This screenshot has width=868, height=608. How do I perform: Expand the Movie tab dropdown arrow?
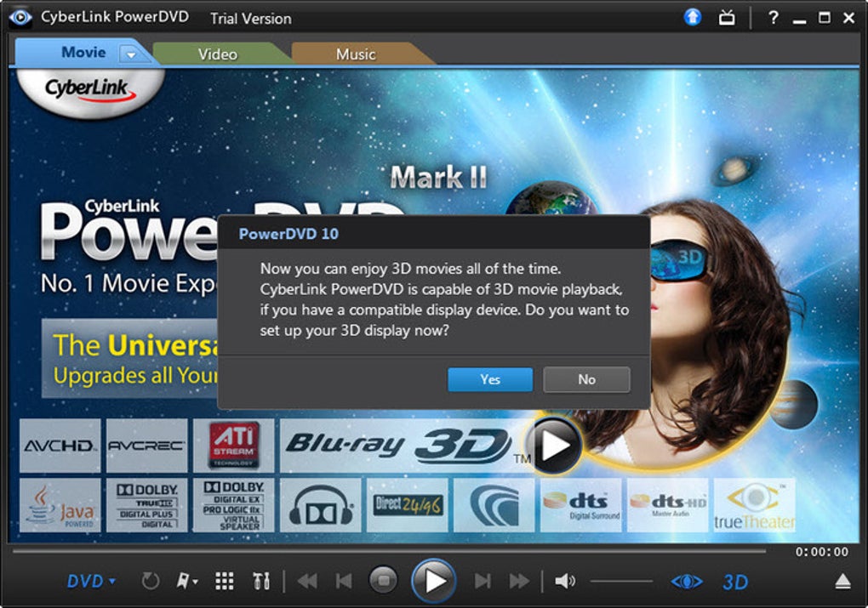(131, 54)
